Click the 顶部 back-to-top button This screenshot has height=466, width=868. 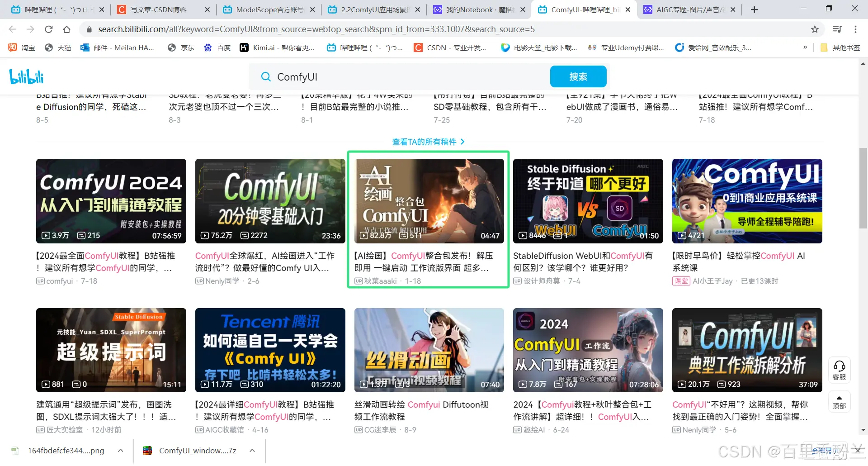[839, 402]
